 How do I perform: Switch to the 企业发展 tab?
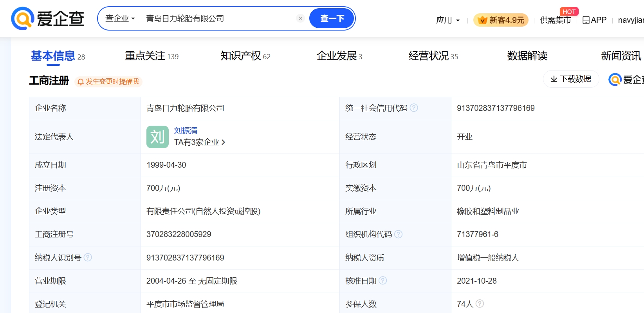339,56
